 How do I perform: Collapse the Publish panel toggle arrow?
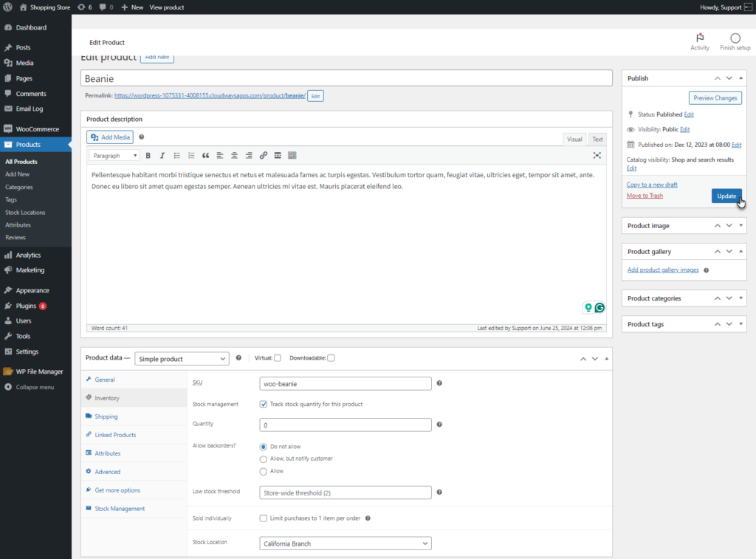[741, 78]
